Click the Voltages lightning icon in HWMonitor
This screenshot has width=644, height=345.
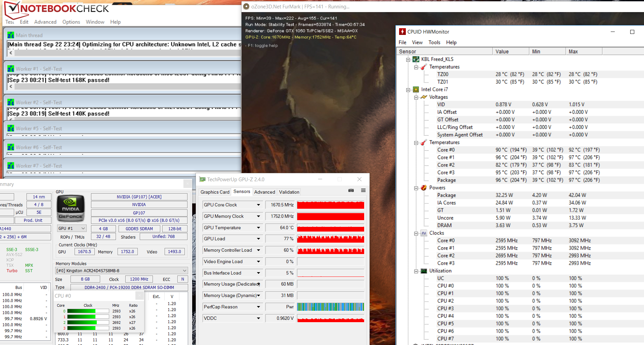pos(424,97)
